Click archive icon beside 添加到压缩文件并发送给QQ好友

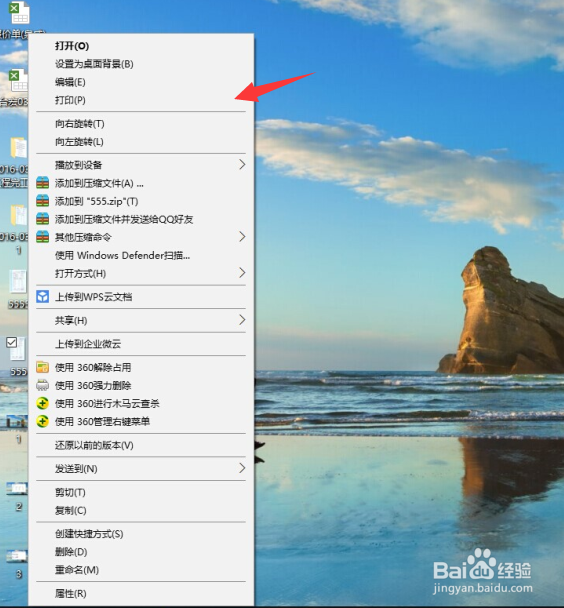point(43,219)
